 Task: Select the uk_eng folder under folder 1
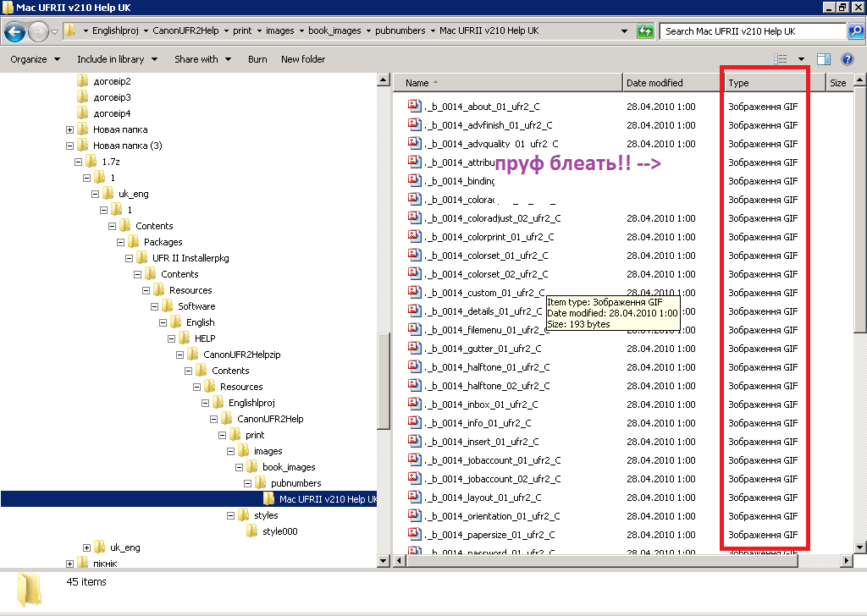(x=133, y=194)
